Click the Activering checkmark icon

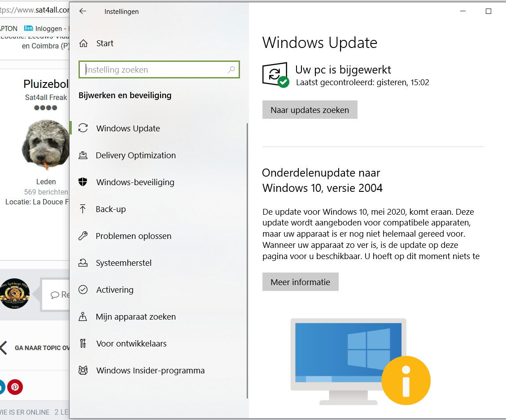[x=83, y=290]
